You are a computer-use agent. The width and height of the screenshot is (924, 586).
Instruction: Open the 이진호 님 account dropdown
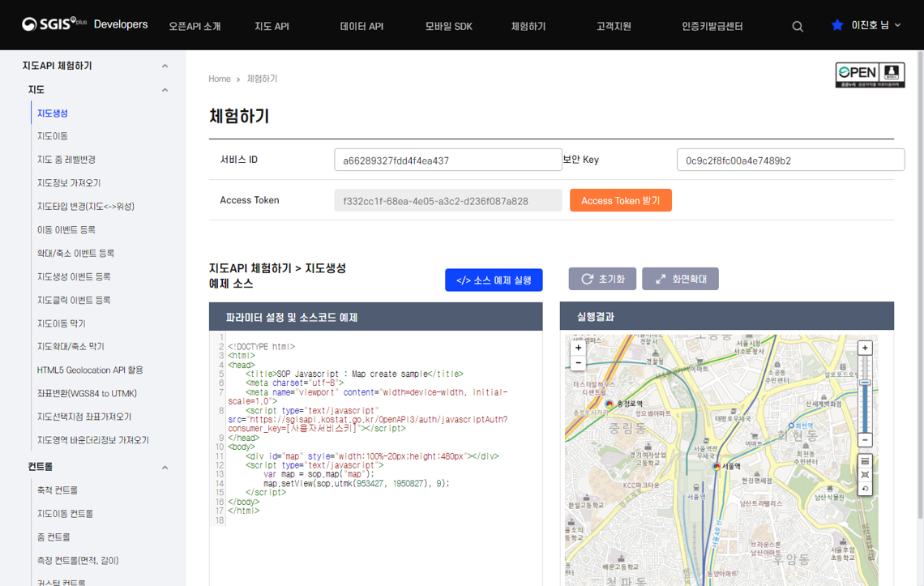pos(868,25)
